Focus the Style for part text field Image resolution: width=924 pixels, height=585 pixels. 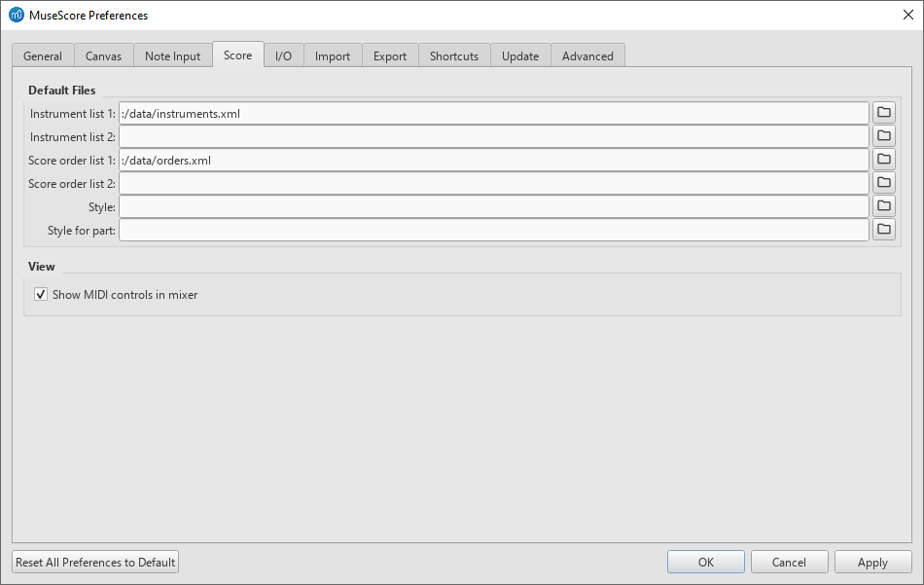(493, 231)
